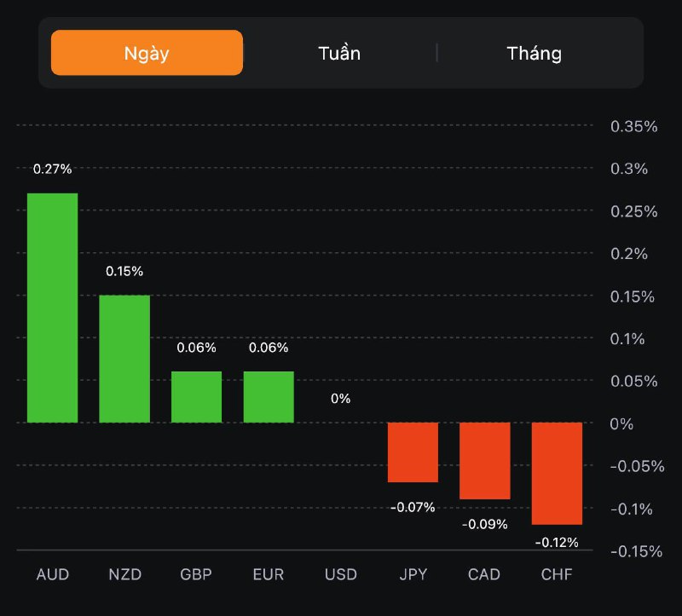Click the AUD currency label on the axis
This screenshot has width=682, height=616.
(x=52, y=574)
